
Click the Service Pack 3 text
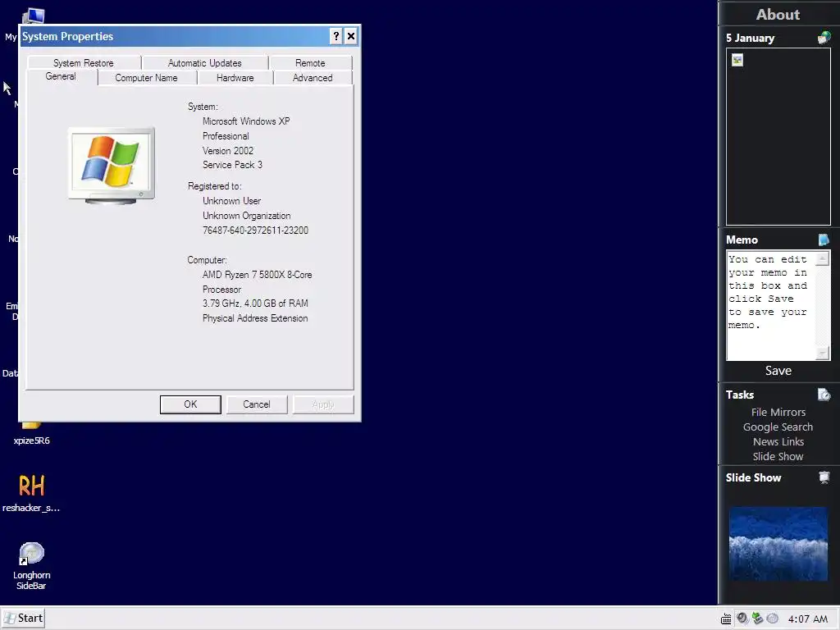pos(232,165)
